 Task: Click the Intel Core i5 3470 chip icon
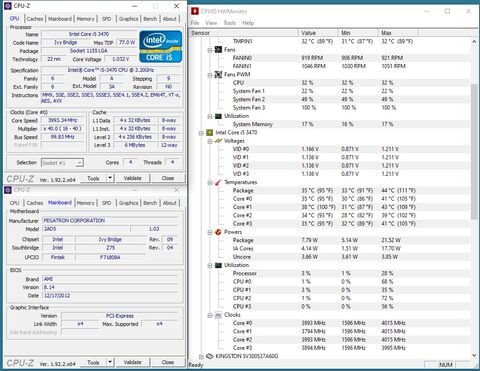(209, 133)
